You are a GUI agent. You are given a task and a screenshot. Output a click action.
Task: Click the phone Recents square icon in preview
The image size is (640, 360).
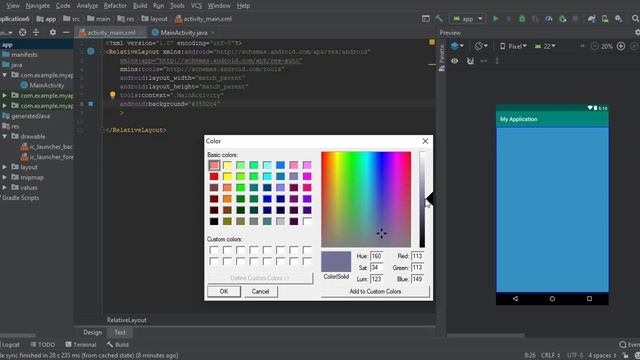pyautogui.click(x=589, y=298)
